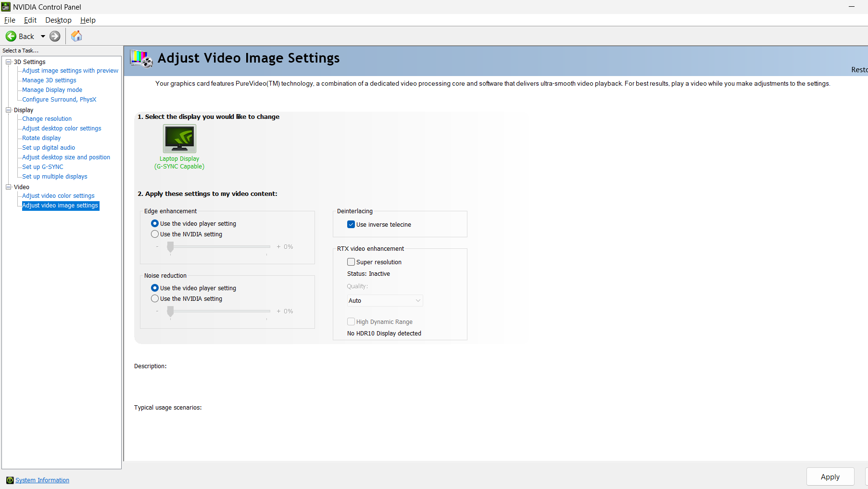
Task: Open Adjust image settings with preview
Action: 70,71
